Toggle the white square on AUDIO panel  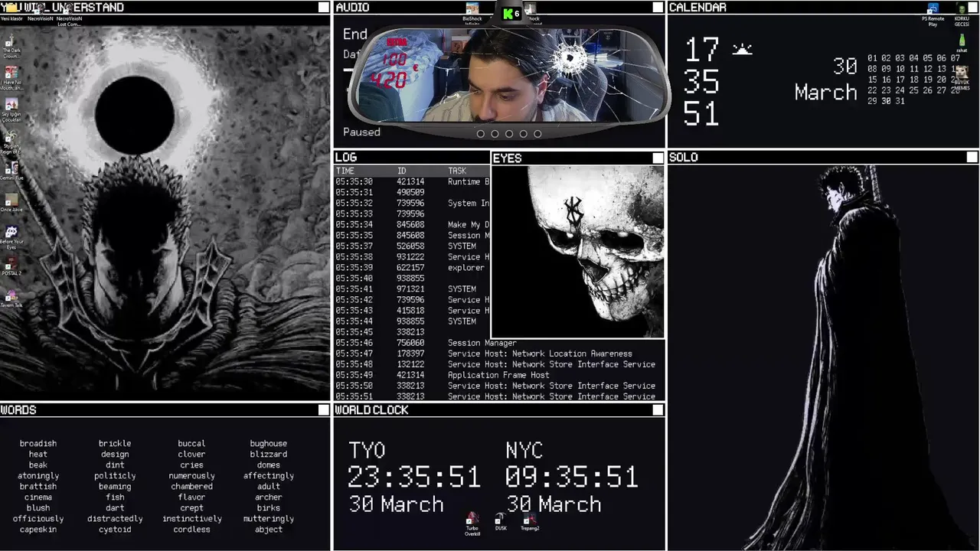658,7
